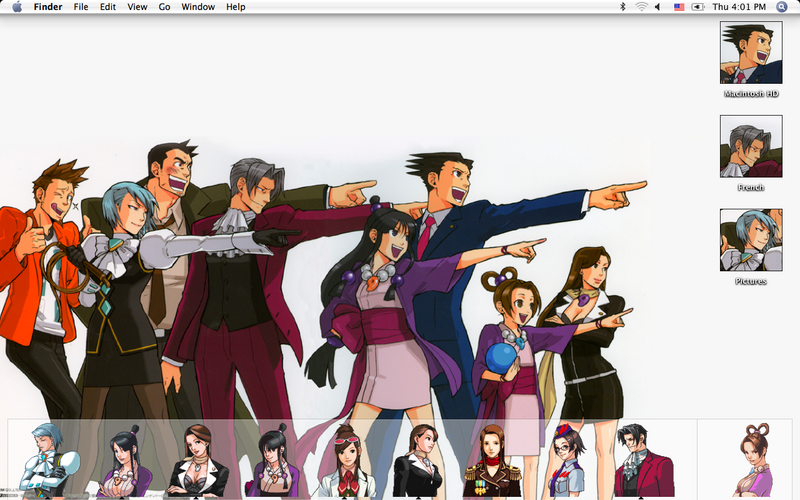Open the Trash dock icon with hair-loop girl
Image resolution: width=800 pixels, height=500 pixels.
point(756,461)
